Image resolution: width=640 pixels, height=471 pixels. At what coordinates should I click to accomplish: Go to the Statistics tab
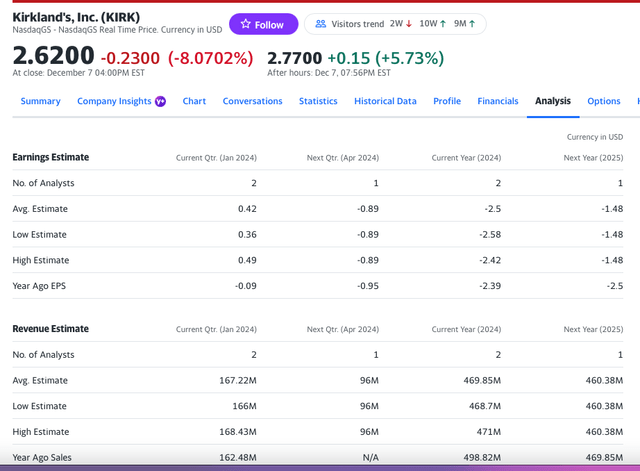[x=318, y=101]
